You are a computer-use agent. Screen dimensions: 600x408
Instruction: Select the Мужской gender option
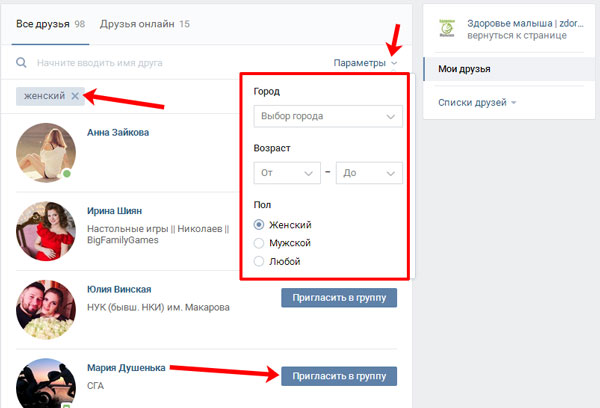(259, 243)
